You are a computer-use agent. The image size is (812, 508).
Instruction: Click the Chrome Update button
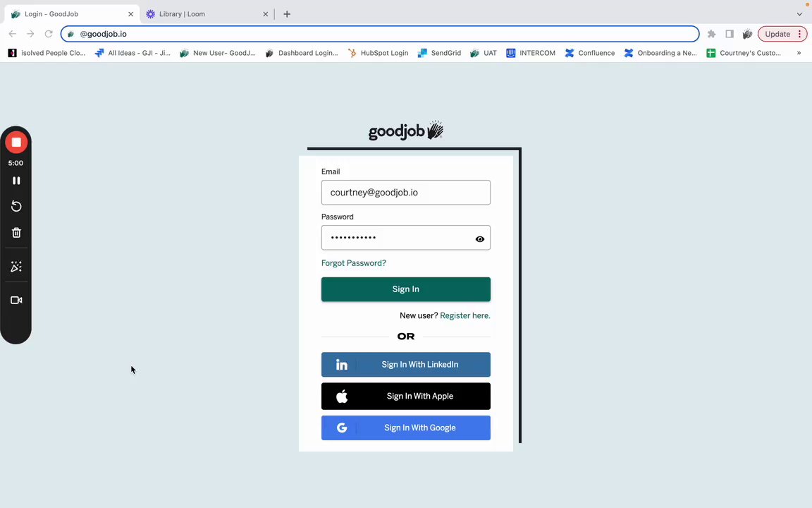777,34
